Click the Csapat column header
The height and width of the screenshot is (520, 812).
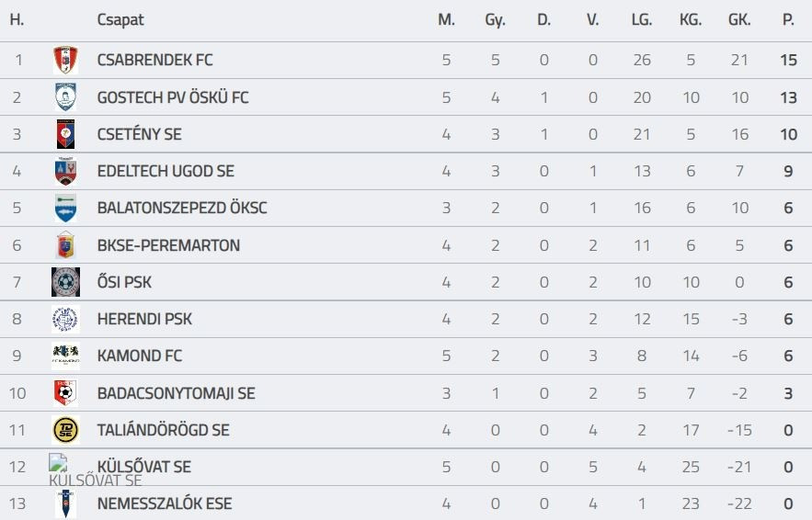120,20
